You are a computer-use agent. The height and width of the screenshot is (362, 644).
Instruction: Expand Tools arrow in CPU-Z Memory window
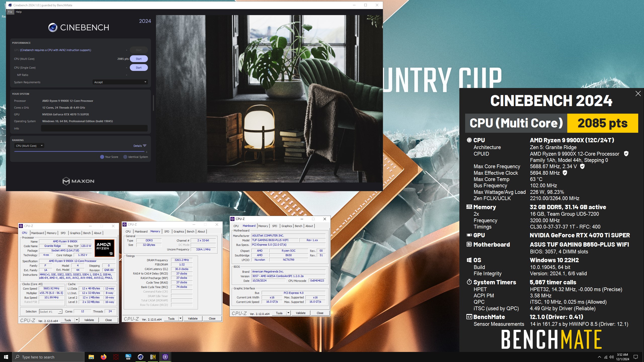[x=180, y=319]
